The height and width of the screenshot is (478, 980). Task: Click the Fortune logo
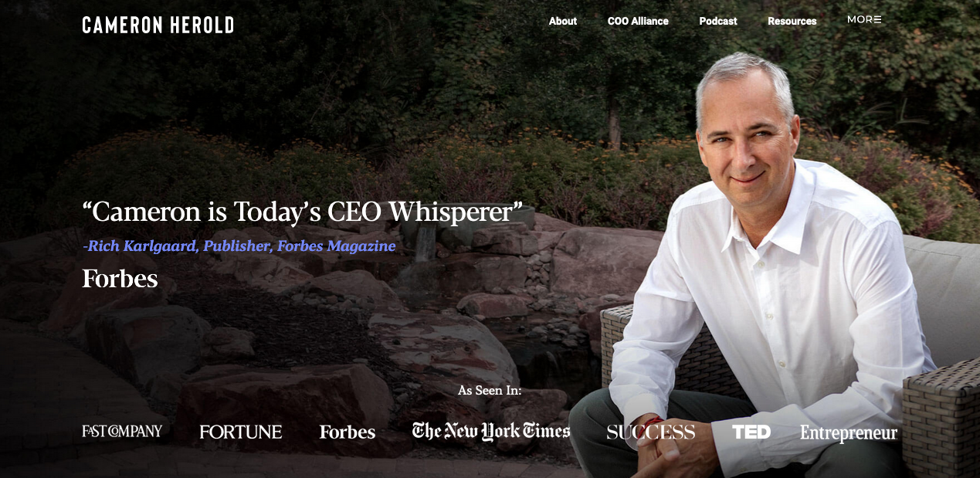(241, 432)
